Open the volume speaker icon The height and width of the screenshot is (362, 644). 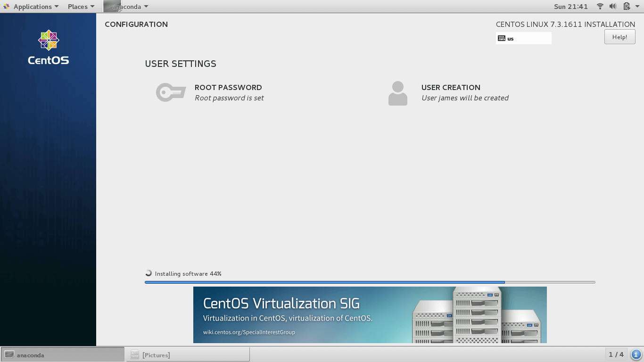[613, 7]
